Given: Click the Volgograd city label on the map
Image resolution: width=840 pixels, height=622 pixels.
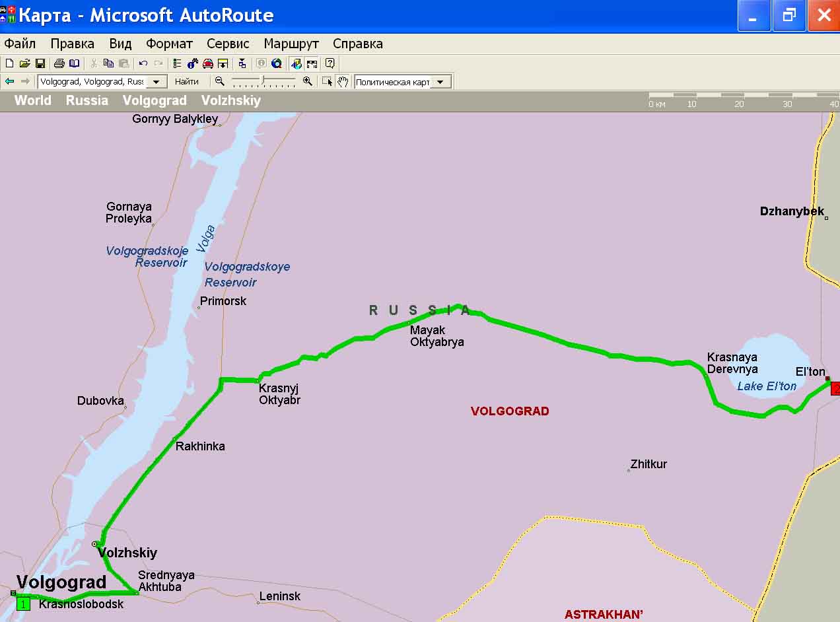Looking at the screenshot, I should [61, 582].
